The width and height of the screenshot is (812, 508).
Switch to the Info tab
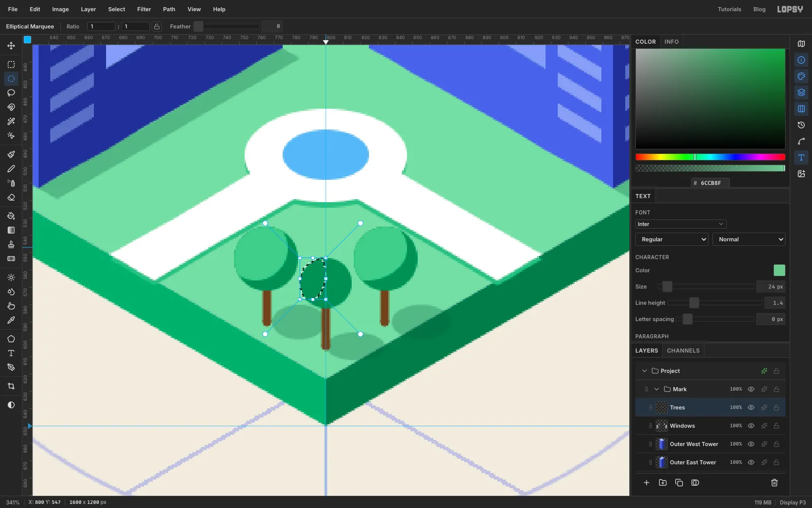[671, 42]
